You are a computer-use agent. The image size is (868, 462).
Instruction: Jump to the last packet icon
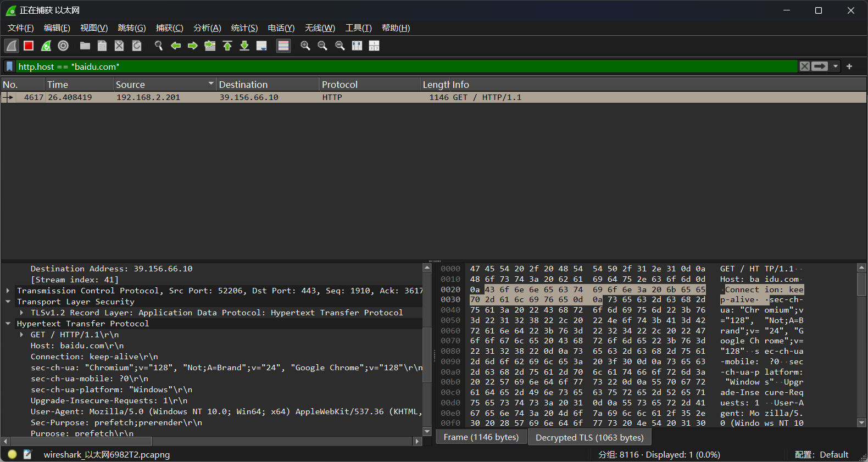point(244,46)
